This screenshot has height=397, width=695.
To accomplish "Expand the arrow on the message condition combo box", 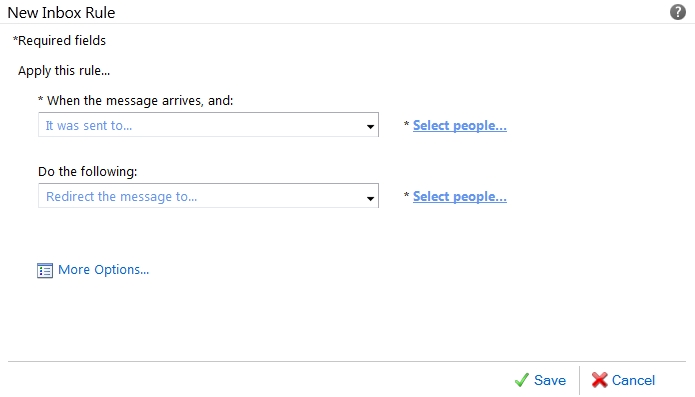I will click(370, 126).
